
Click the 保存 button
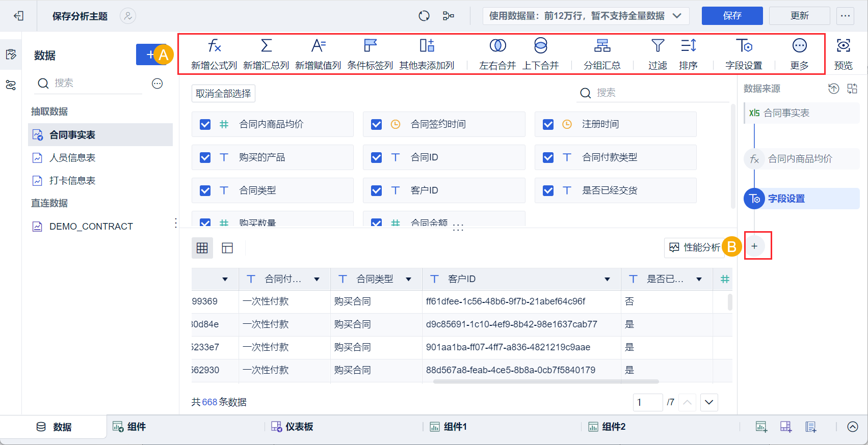point(732,16)
